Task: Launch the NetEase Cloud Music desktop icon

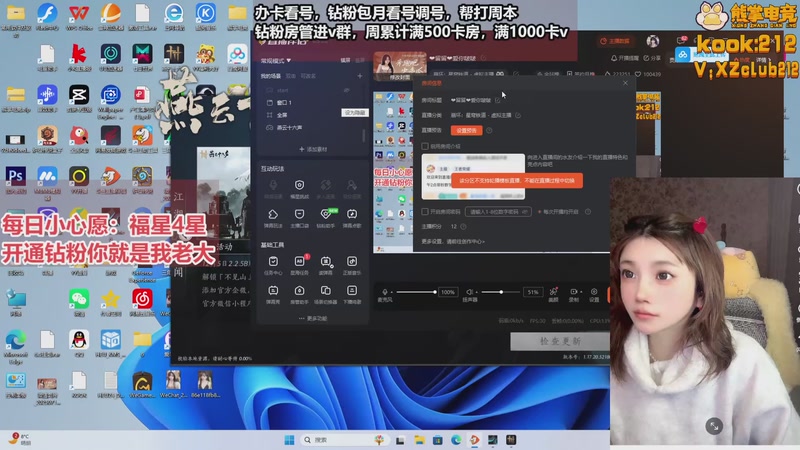Action: [x=142, y=299]
